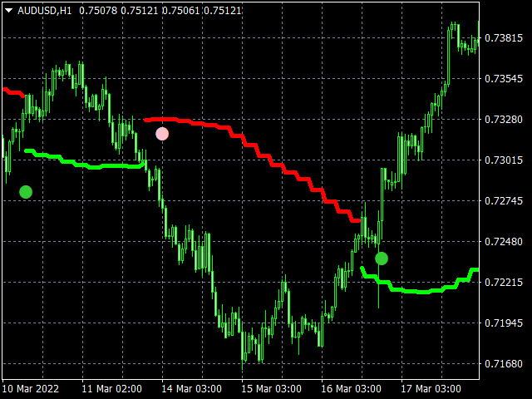Click the 0.73015 price label
Image resolution: width=532 pixels, height=399 pixels.
point(504,160)
